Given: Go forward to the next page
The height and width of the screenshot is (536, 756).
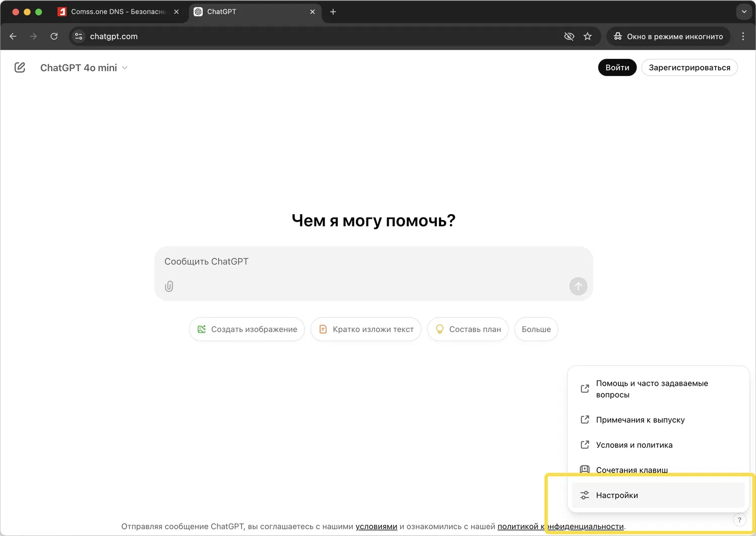Looking at the screenshot, I should 33,36.
